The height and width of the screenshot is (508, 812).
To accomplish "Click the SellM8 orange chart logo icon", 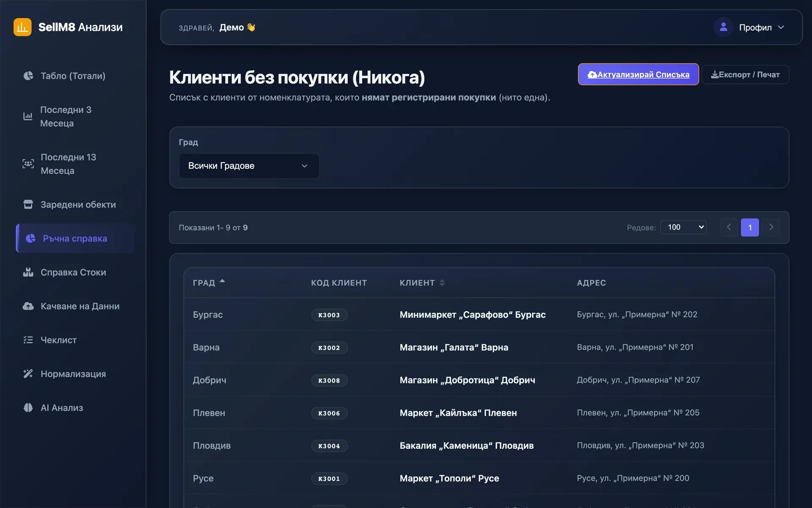I will click(x=22, y=27).
